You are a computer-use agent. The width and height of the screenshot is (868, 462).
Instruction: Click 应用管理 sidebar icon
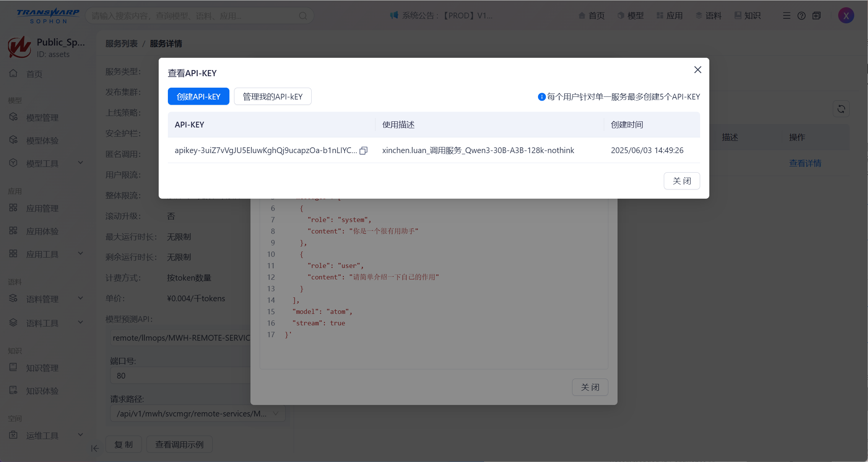(x=13, y=207)
